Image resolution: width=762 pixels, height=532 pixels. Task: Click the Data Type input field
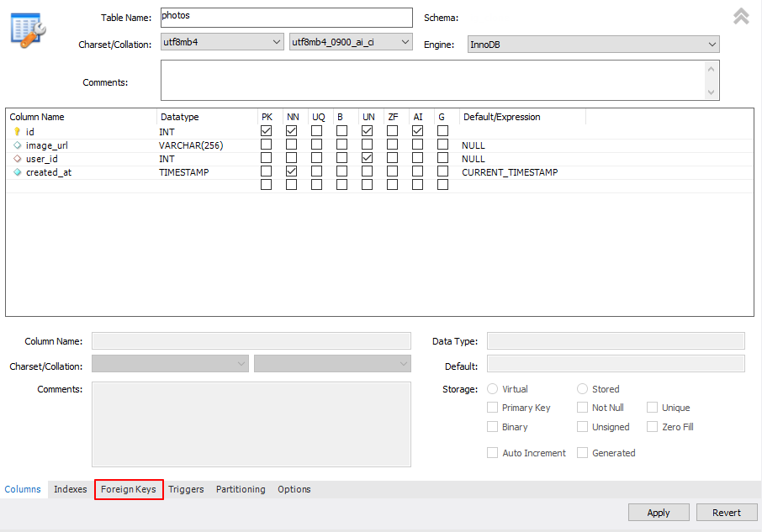point(616,340)
